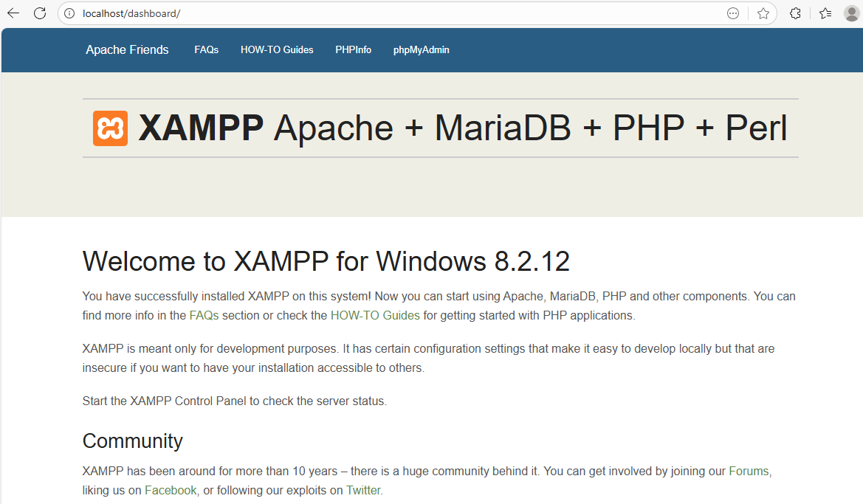
Task: Reload the page with the refresh icon
Action: (x=40, y=13)
